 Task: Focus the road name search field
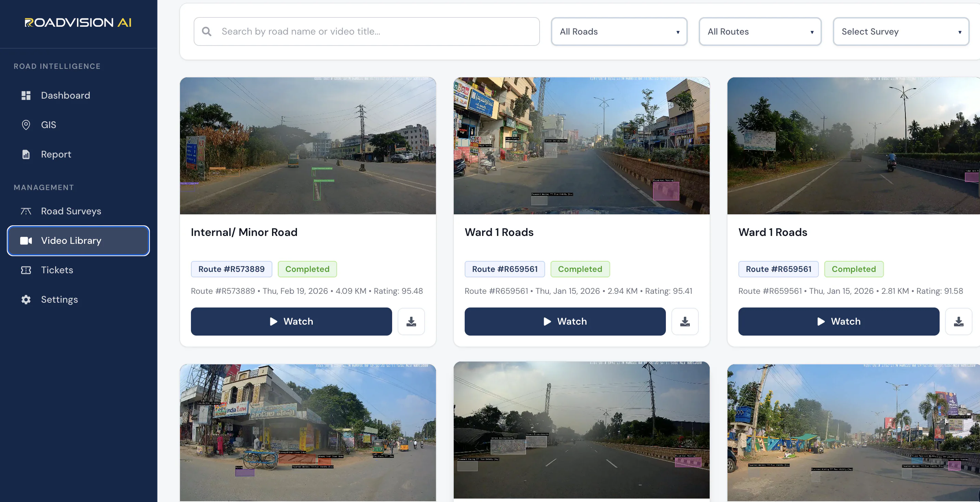point(366,32)
